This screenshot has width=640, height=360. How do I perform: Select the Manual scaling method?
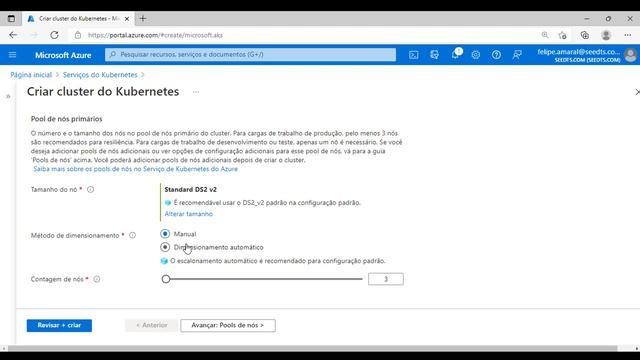pos(165,234)
